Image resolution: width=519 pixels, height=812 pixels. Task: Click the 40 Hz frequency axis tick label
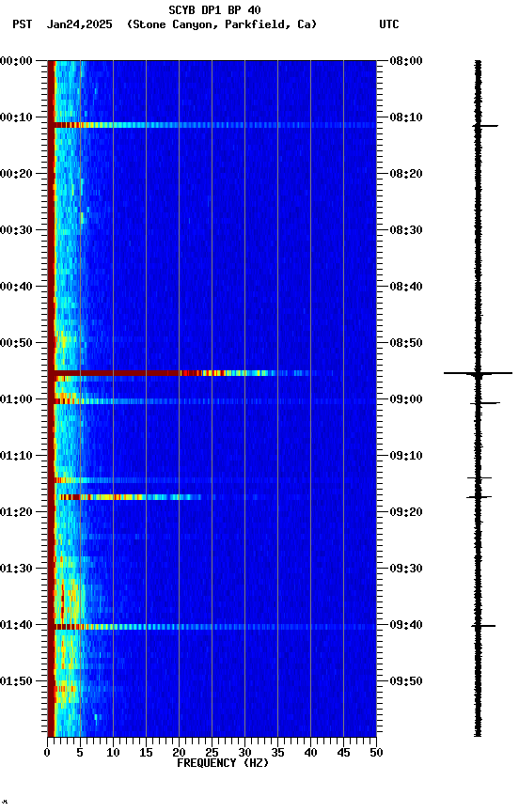(310, 753)
